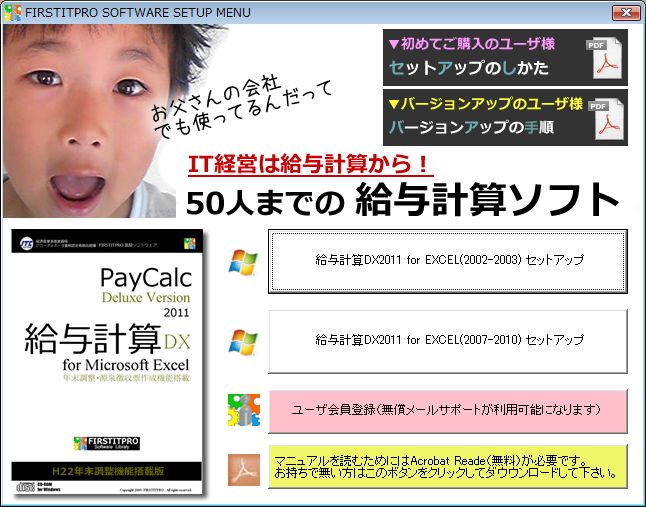The image size is (646, 507).
Task: Click the ITC badge on the product box
Action: coord(26,244)
